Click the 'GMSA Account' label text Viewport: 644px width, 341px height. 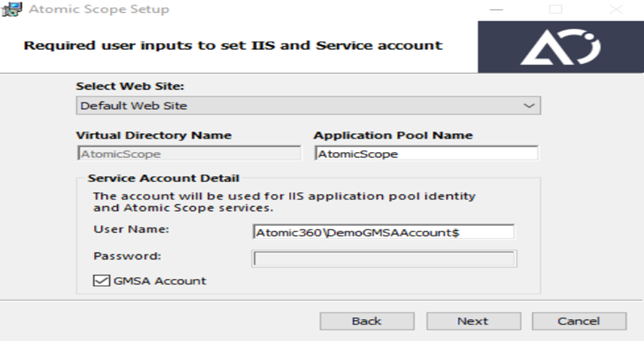coord(159,281)
